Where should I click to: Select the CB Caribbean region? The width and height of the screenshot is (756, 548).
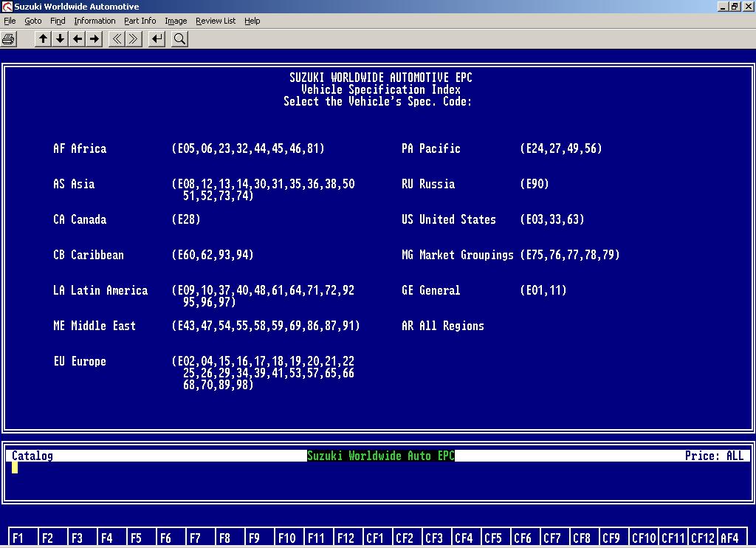coord(89,255)
